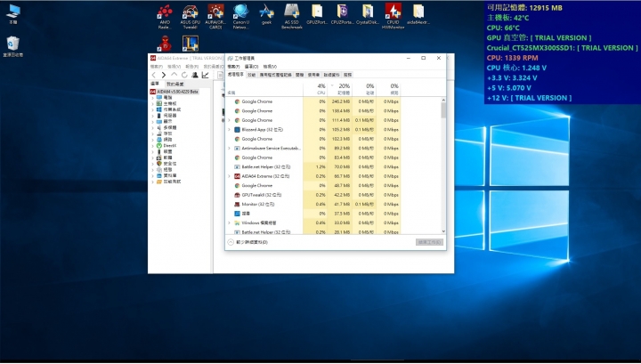The image size is (641, 364).
Task: Switch to Task Manager's second tab
Action: [x=251, y=75]
